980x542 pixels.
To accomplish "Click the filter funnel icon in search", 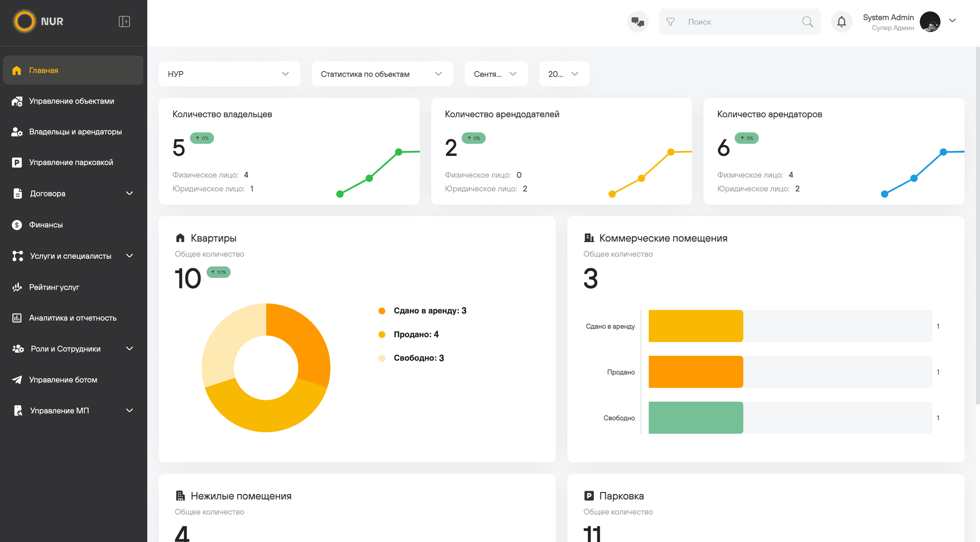I will tap(670, 22).
